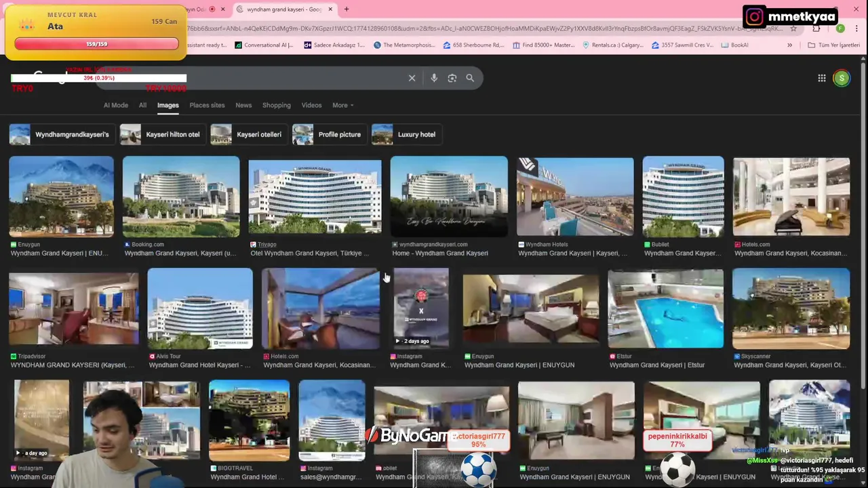Open The Metamorphosis bookmark
868x488 pixels.
click(x=404, y=45)
